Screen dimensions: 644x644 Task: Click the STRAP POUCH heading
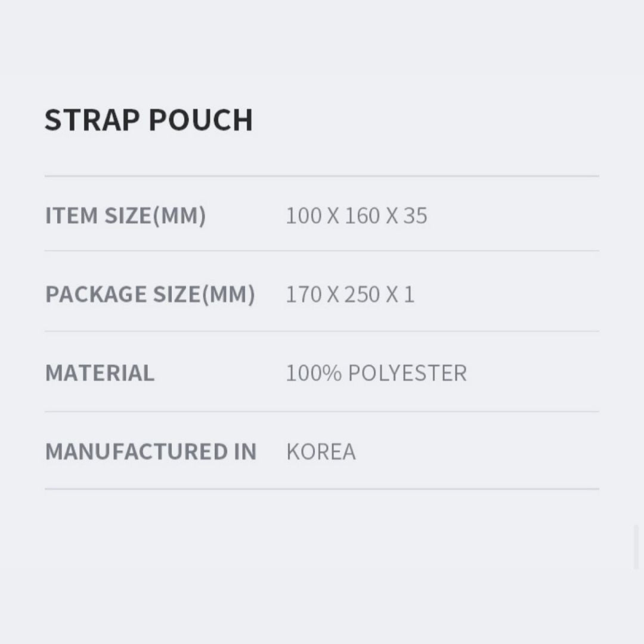click(148, 120)
